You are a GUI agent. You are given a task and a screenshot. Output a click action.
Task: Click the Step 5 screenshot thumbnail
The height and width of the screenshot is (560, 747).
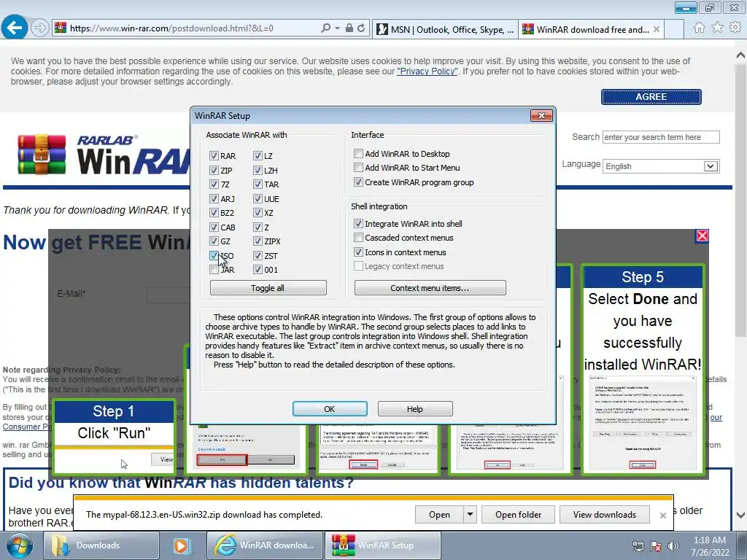pos(642,424)
